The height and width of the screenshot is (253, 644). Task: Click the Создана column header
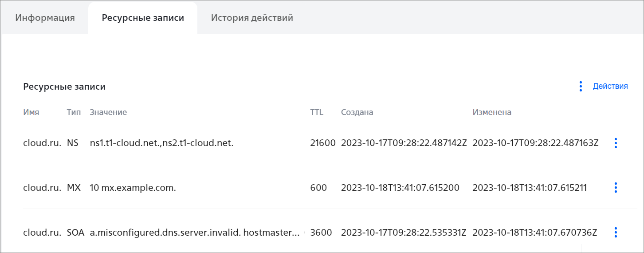tap(357, 112)
